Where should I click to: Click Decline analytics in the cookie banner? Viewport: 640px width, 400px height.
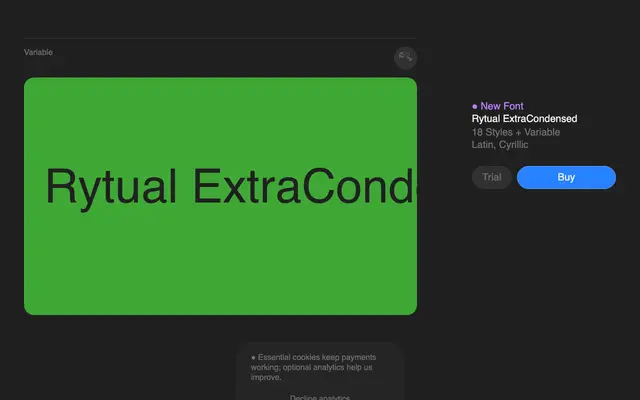click(320, 397)
